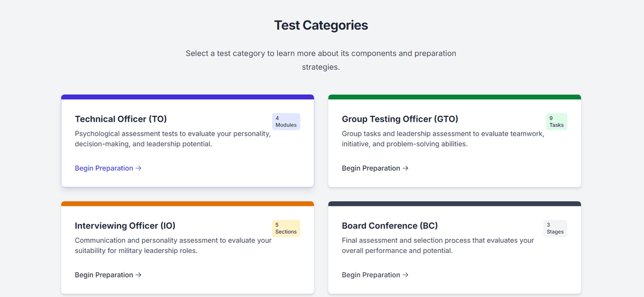The image size is (644, 297).
Task: Open Begin Preparation link for Interviewing Officer
Action: click(x=108, y=275)
